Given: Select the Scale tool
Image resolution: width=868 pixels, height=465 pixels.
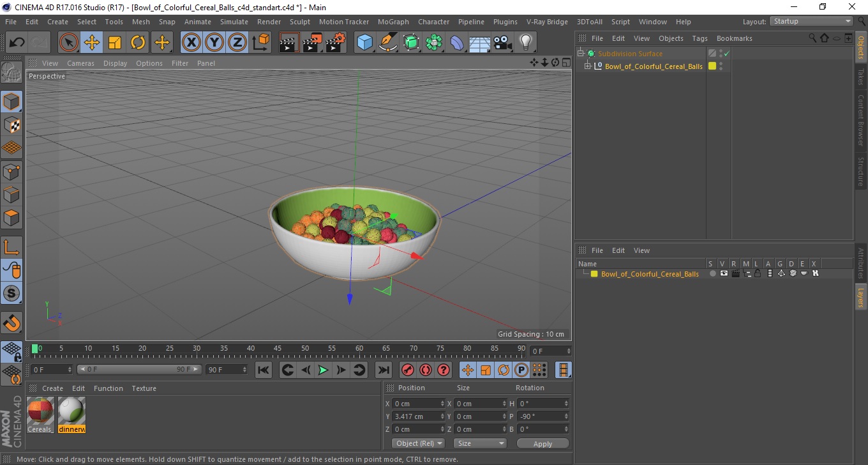Looking at the screenshot, I should click(x=115, y=43).
